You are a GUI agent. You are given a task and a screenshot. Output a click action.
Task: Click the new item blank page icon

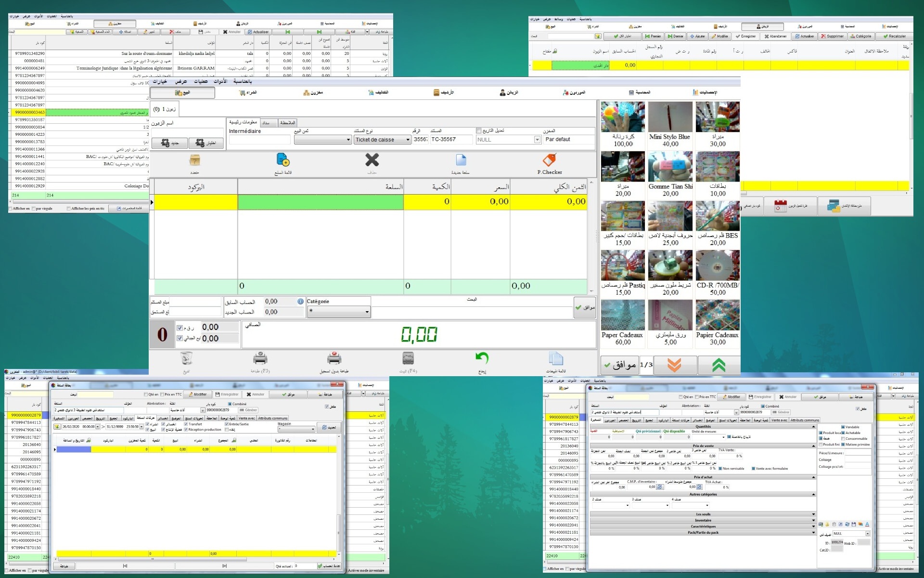click(x=461, y=160)
